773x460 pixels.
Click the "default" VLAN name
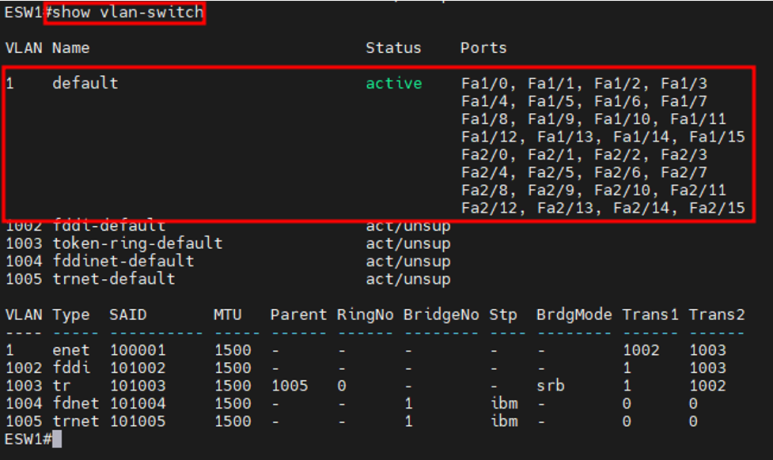click(x=85, y=83)
